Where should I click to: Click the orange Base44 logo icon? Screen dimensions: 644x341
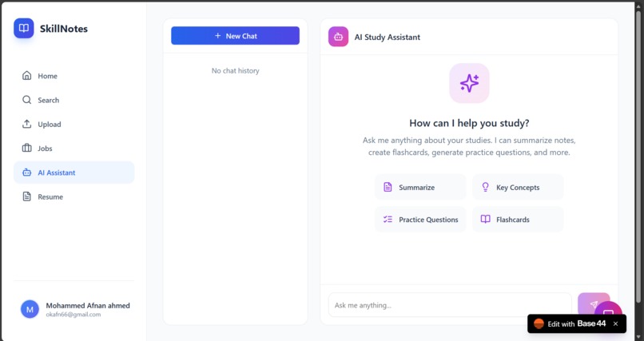coord(539,323)
